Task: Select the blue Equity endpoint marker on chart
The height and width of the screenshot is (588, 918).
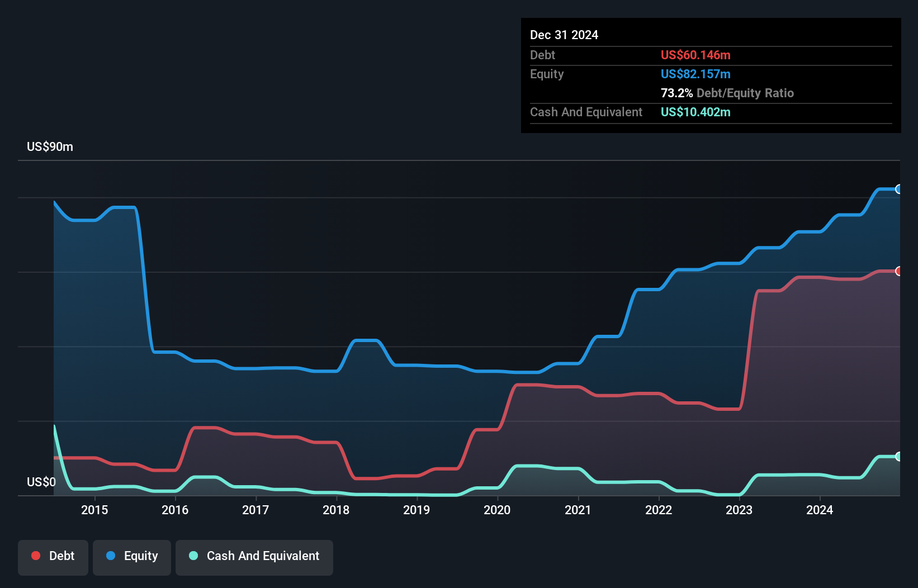Action: tap(898, 189)
